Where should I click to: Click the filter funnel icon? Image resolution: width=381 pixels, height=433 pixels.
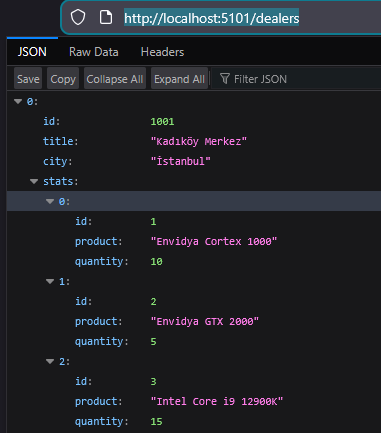tap(225, 79)
